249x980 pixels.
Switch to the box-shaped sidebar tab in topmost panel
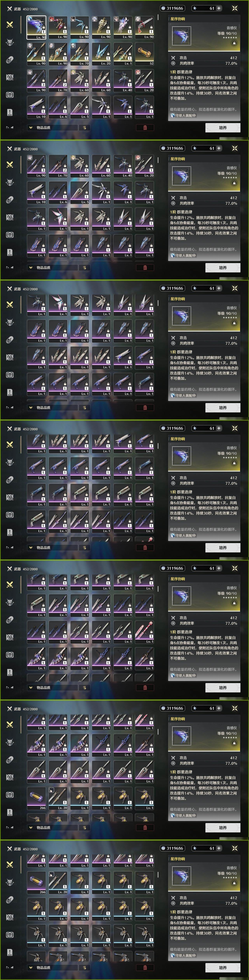point(10,94)
